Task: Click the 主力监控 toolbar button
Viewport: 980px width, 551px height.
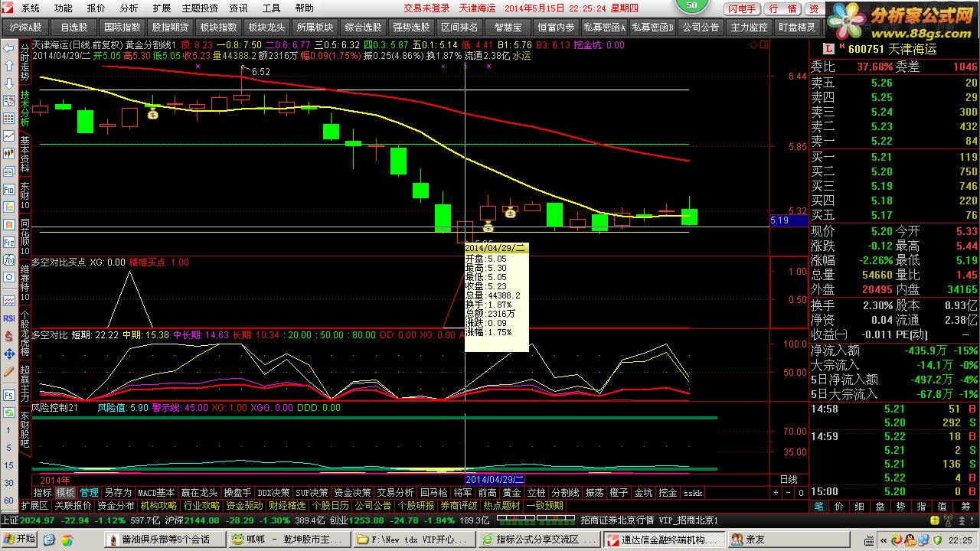Action: pyautogui.click(x=749, y=27)
